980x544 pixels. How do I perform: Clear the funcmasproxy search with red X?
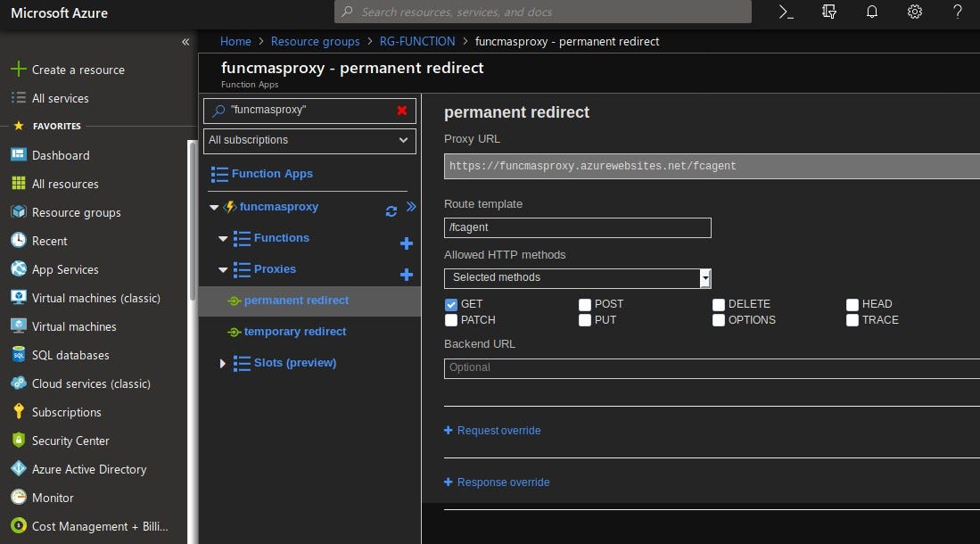point(402,111)
